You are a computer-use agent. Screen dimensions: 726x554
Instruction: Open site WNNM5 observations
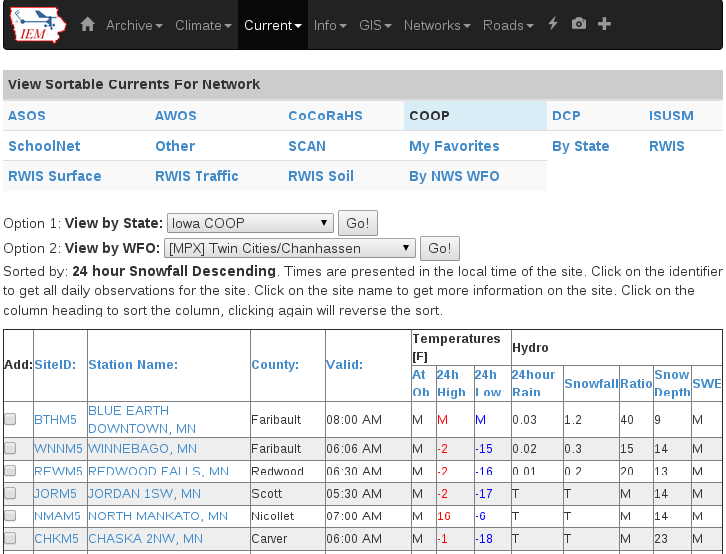point(58,448)
